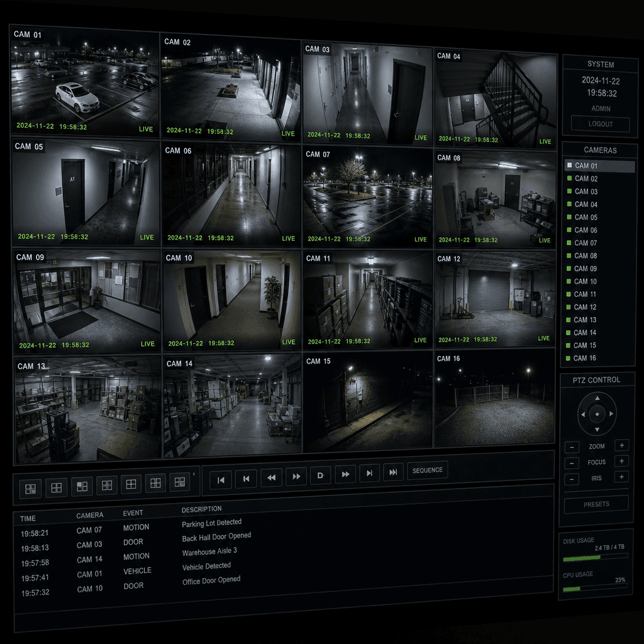Start camera SEQUENCE mode
The width and height of the screenshot is (644, 644).
427,470
